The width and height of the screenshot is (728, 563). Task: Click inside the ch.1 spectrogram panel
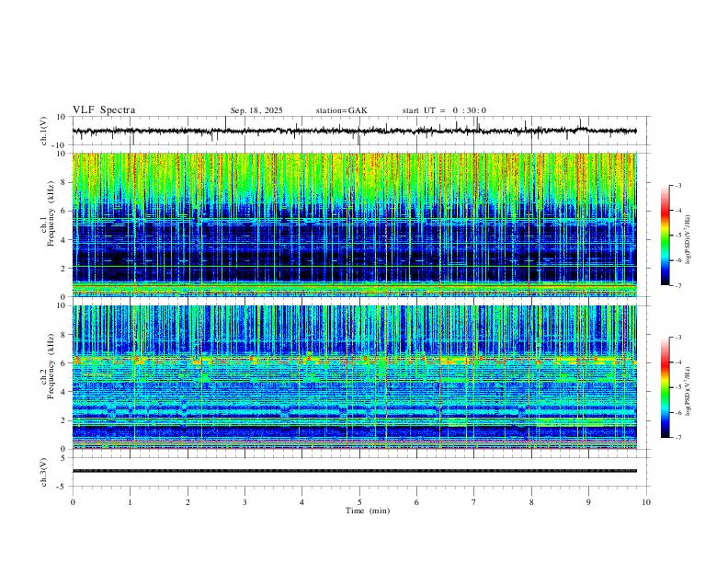[x=354, y=224]
